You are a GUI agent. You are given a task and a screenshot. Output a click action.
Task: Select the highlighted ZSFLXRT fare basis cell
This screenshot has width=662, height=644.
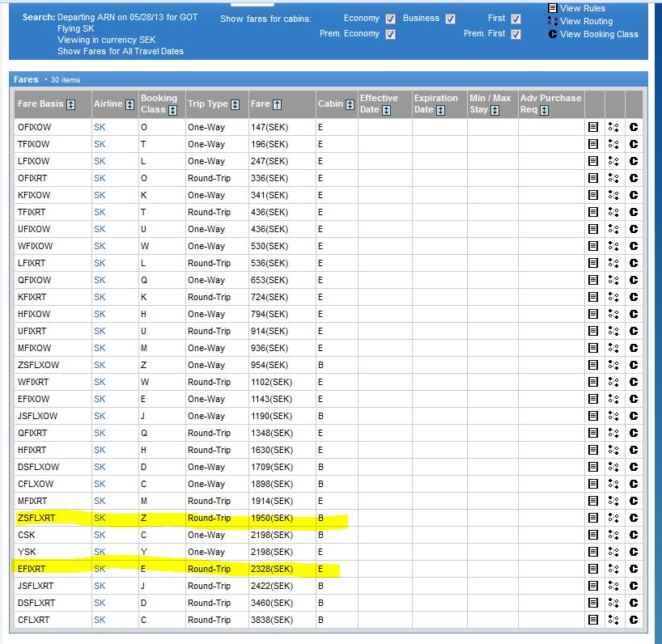coord(36,518)
